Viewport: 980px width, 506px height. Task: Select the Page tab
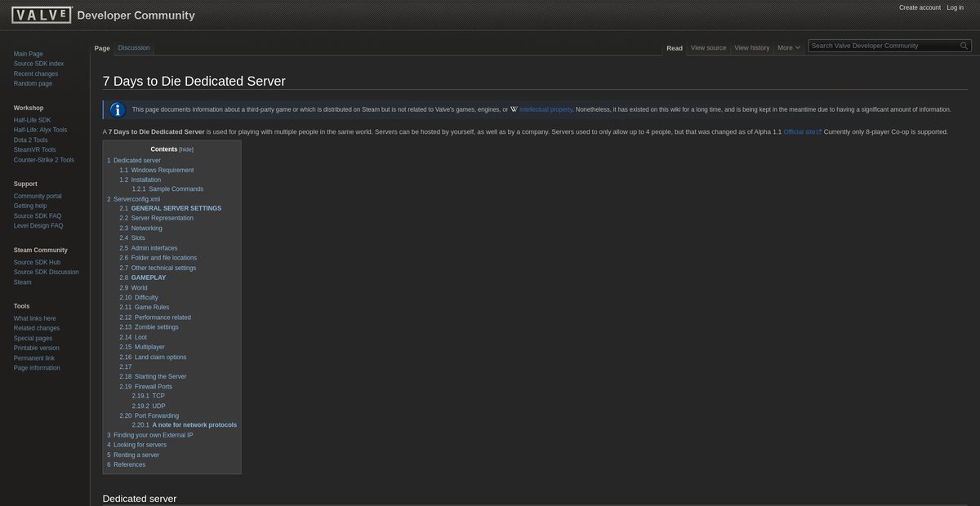(x=102, y=48)
